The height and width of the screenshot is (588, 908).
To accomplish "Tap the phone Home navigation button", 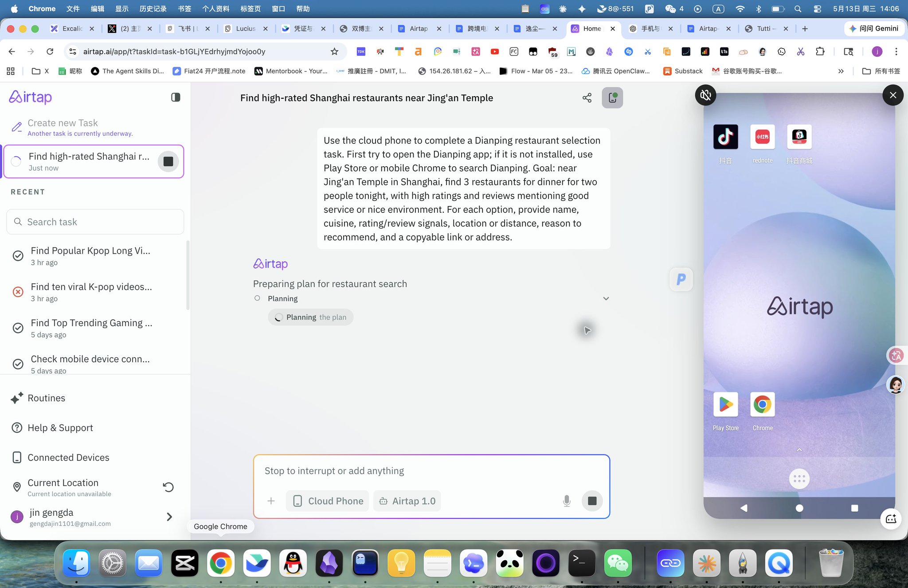I will [x=799, y=508].
